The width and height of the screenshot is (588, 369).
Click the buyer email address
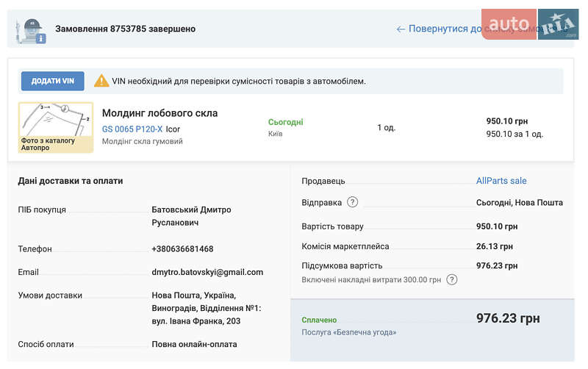[x=207, y=272]
